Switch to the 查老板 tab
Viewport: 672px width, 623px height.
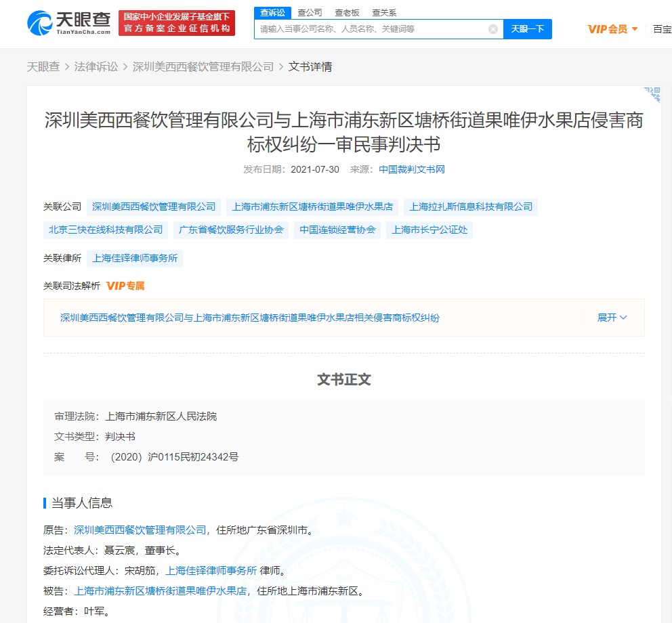tap(347, 13)
